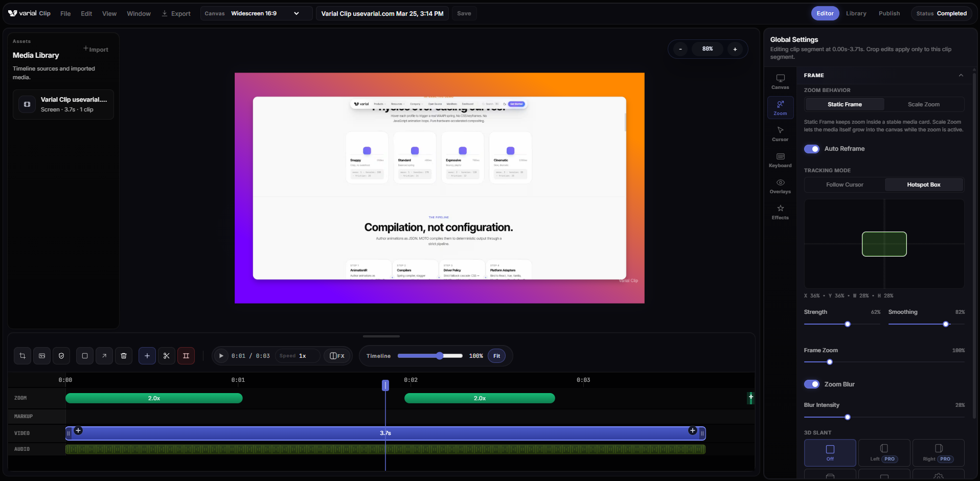Click the shield icon in the toolbar
980x481 pixels.
[61, 356]
